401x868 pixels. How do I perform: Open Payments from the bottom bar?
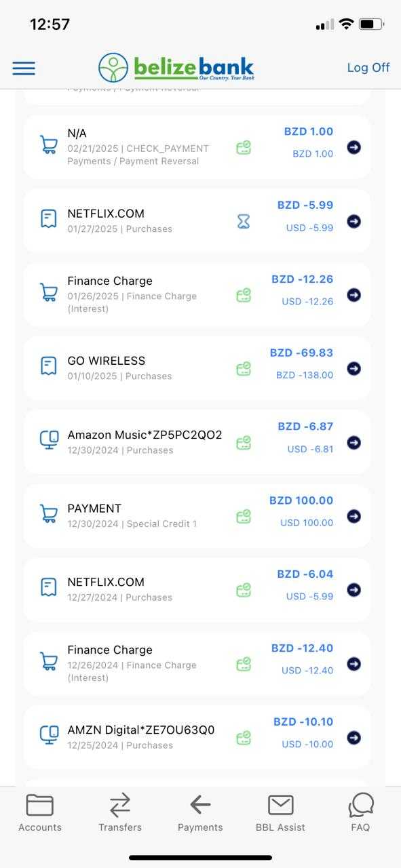[x=200, y=812]
